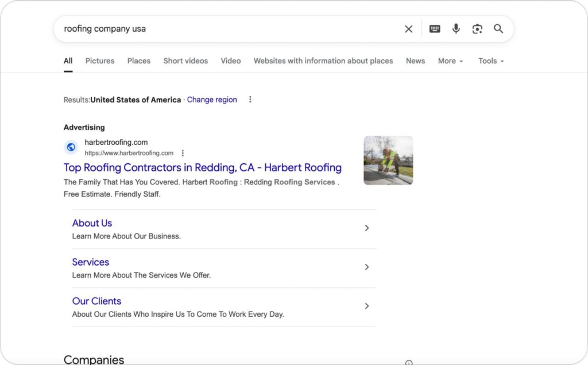
Task: Click the globe favicon for harbertroofing.com
Action: [x=71, y=147]
